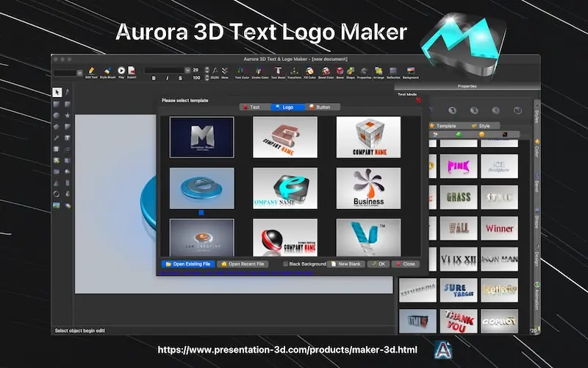This screenshot has height=368, width=588.
Task: Open the Stroke Color tool
Action: click(x=260, y=72)
